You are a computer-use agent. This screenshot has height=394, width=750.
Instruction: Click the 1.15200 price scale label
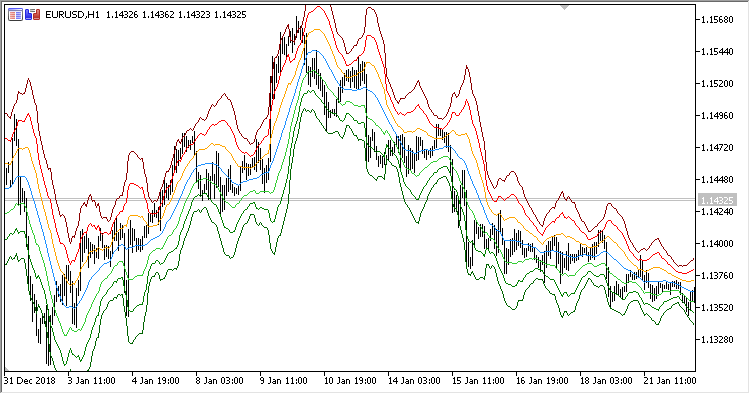pyautogui.click(x=717, y=84)
